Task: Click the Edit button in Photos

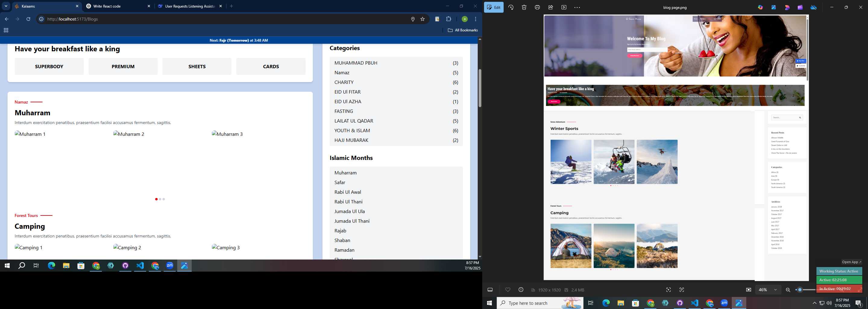Action: coord(494,8)
